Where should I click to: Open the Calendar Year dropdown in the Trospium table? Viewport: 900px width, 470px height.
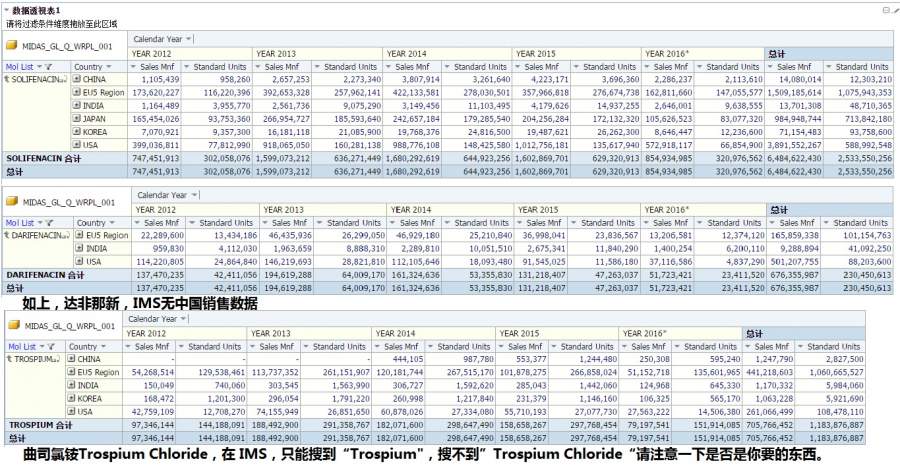tap(183, 318)
